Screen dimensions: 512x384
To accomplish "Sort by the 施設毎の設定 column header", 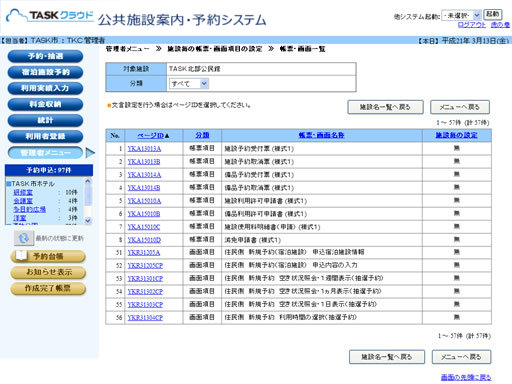I will (456, 135).
